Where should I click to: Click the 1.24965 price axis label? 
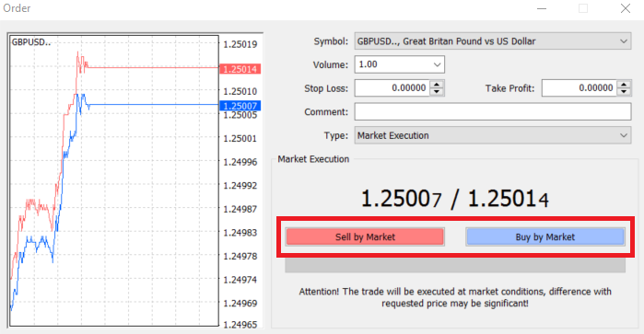click(240, 325)
